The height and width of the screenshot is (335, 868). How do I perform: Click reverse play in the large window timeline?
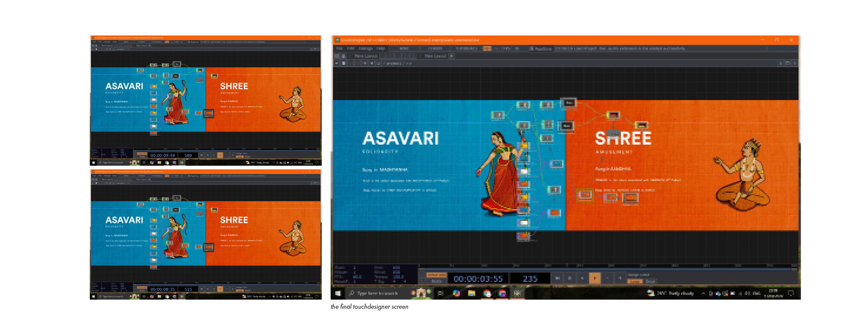click(x=582, y=278)
